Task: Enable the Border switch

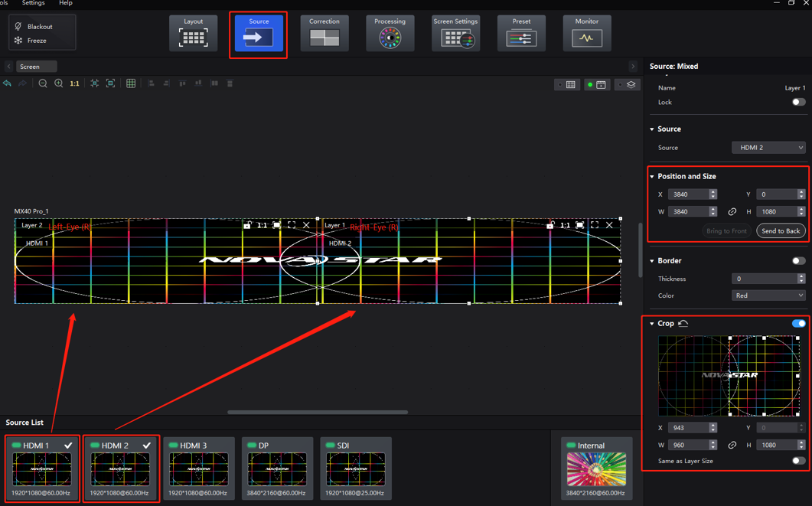Action: [x=798, y=260]
